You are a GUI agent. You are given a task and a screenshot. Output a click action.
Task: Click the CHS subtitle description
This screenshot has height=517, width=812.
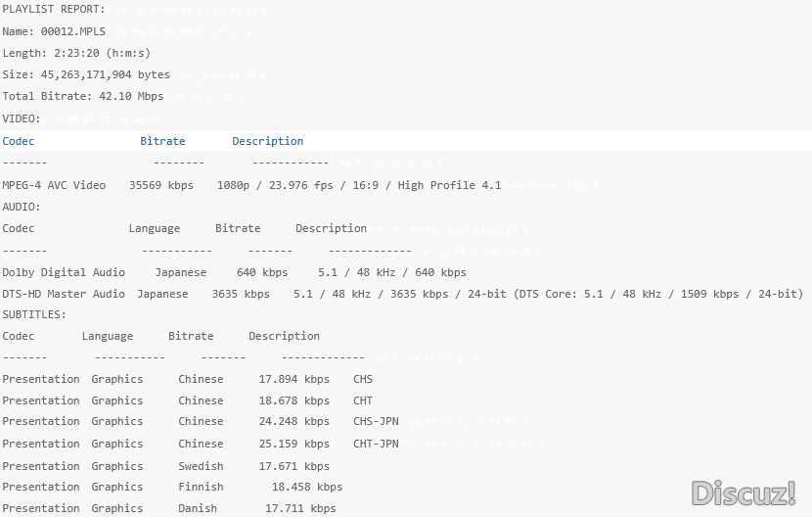click(363, 379)
